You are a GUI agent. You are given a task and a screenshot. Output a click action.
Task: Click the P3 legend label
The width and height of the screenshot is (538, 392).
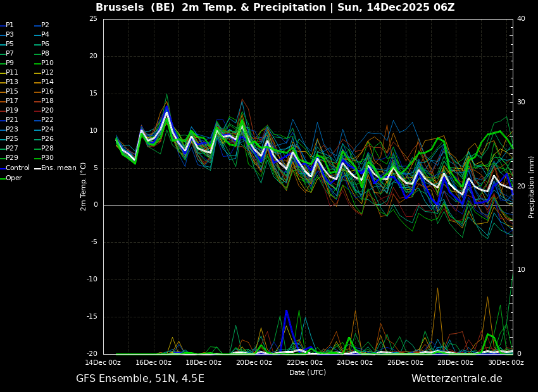[x=9, y=35]
